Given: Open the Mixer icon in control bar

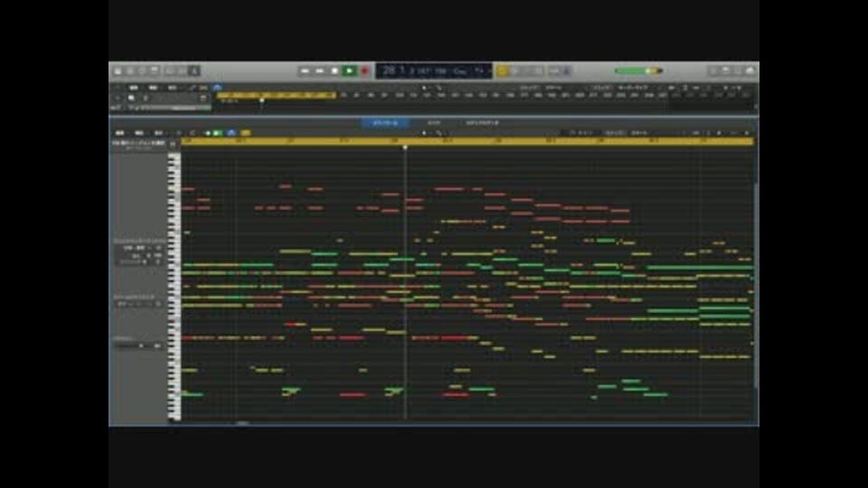Looking at the screenshot, I should pos(182,70).
